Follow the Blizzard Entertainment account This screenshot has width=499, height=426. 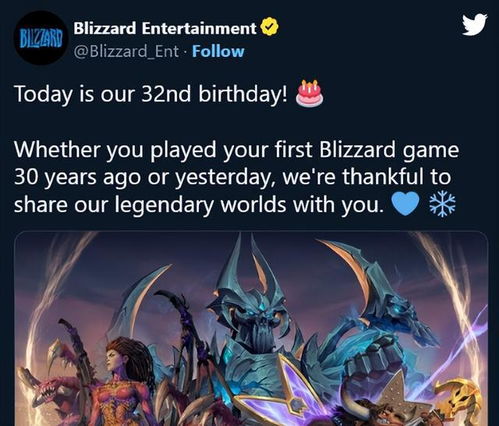tap(218, 52)
